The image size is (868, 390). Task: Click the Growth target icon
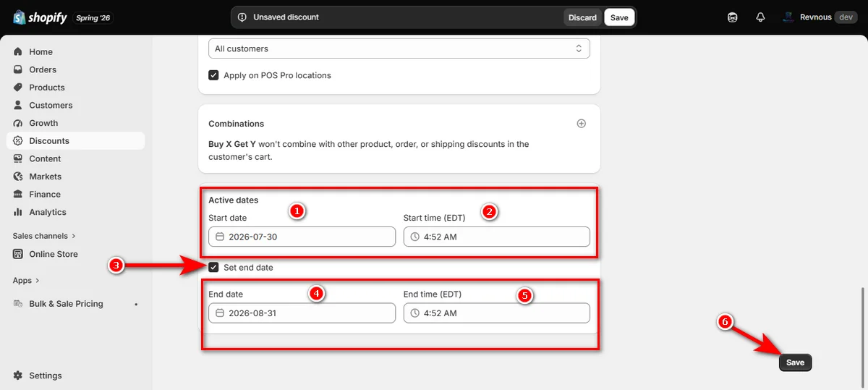[x=18, y=123]
